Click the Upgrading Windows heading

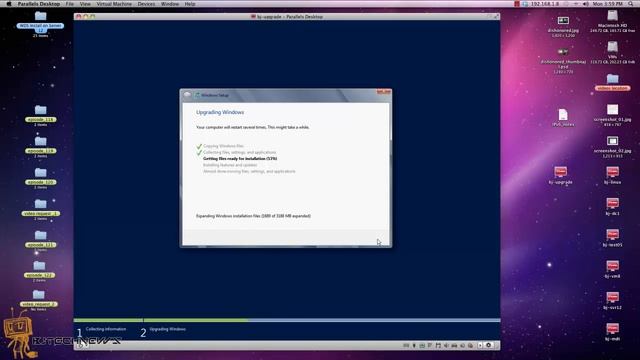tap(220, 112)
